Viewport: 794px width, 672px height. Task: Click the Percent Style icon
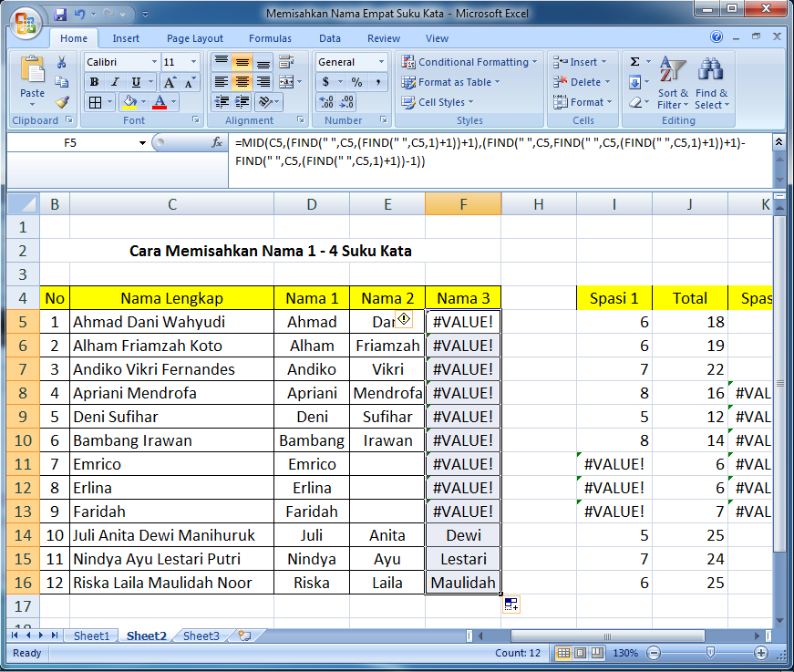coord(358,82)
